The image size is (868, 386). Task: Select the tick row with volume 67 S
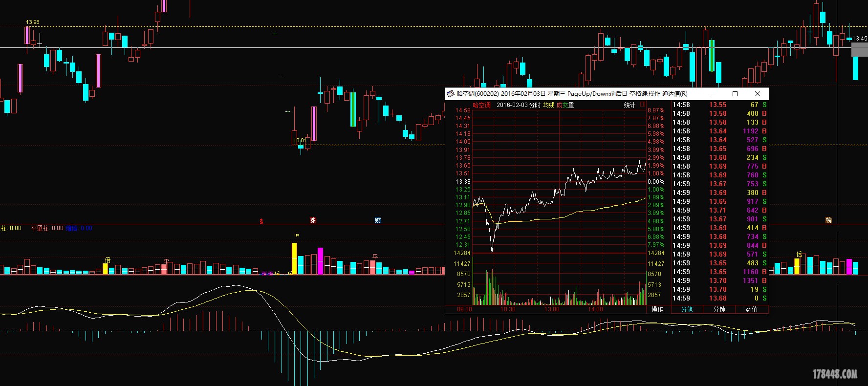pyautogui.click(x=719, y=105)
